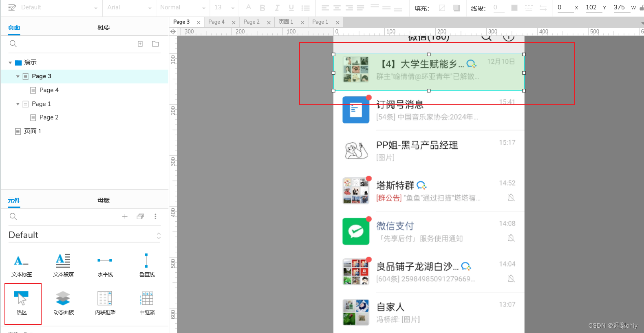This screenshot has height=333, width=644.
Task: Click the search icon in pages panel
Action: click(x=13, y=44)
